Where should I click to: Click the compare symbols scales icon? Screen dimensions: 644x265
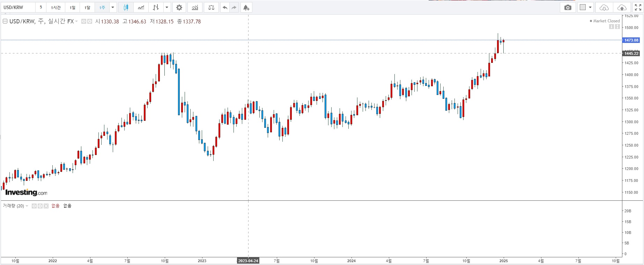coord(211,7)
